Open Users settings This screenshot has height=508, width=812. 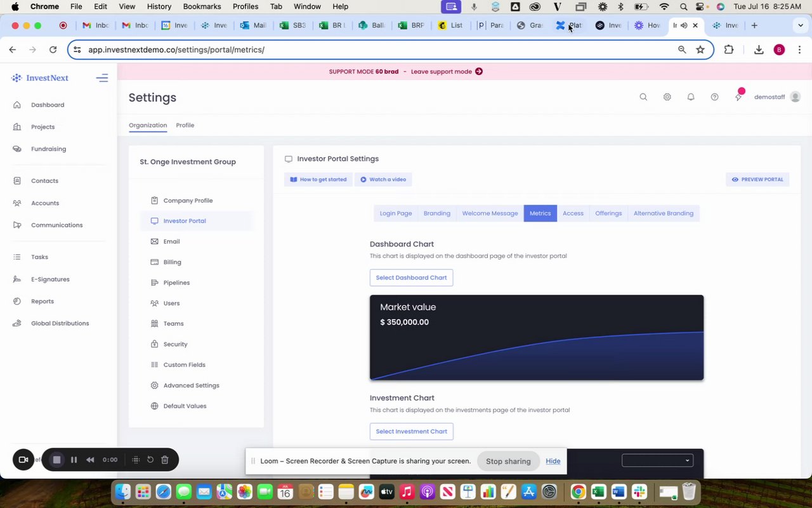click(x=171, y=304)
